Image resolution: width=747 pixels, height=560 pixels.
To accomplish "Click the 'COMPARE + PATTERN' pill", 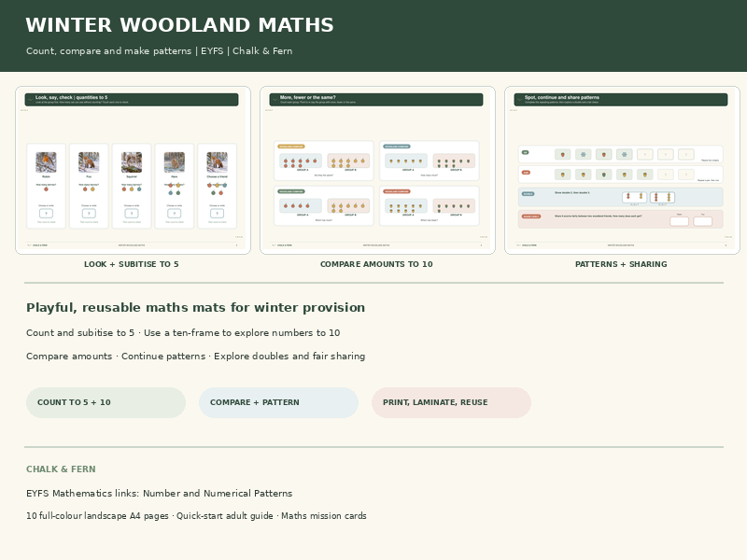I will point(278,402).
